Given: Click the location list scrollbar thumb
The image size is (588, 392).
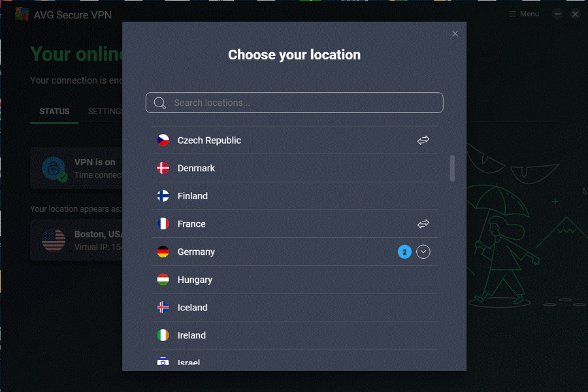Looking at the screenshot, I should [452, 168].
